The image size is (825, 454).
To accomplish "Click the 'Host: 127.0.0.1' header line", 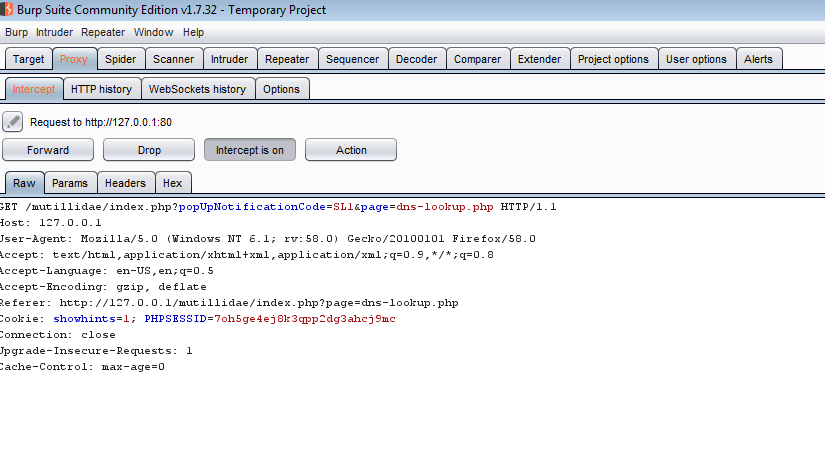I will (51, 223).
